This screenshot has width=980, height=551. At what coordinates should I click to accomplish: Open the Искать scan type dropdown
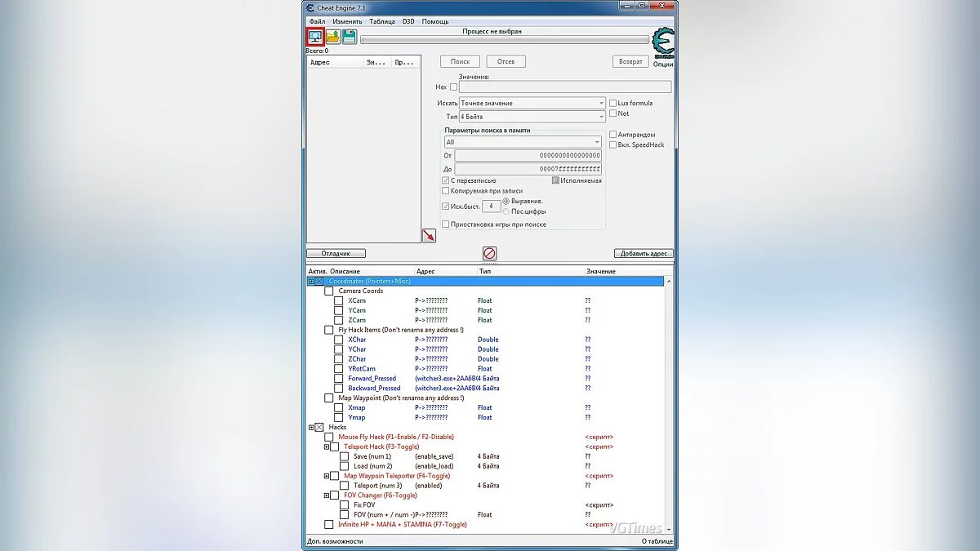[x=532, y=103]
